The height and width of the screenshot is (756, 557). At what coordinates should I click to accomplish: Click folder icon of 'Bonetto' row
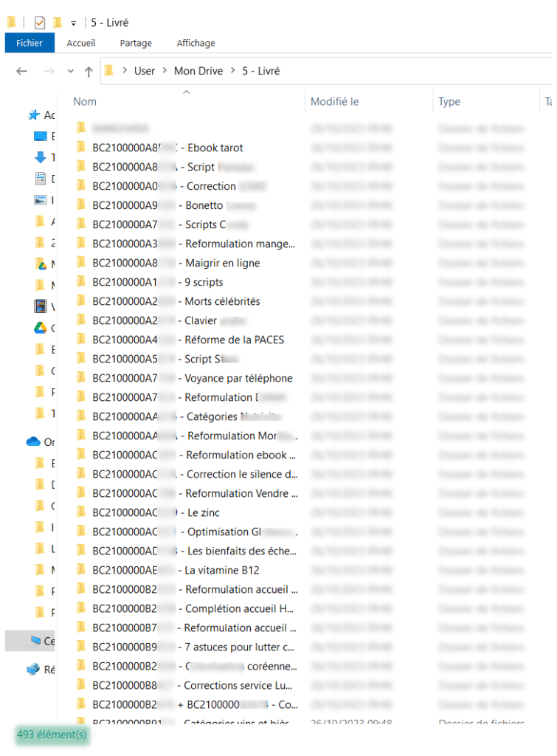click(81, 205)
